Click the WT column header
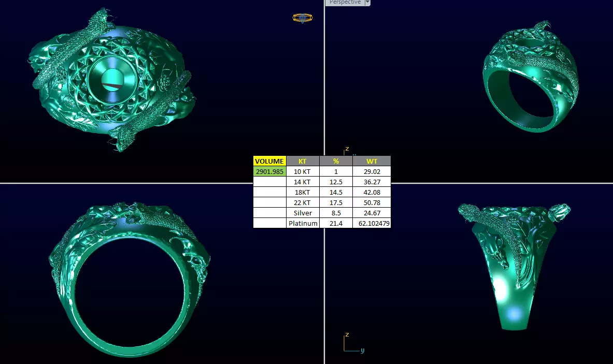 click(372, 161)
